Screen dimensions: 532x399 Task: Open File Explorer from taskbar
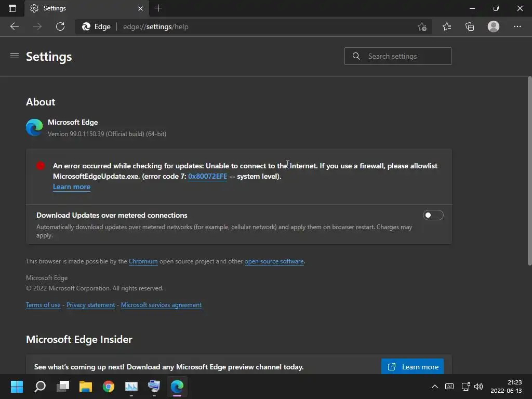86,387
